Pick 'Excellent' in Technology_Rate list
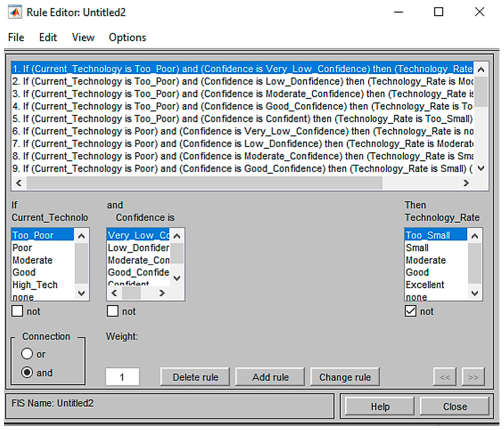 425,285
